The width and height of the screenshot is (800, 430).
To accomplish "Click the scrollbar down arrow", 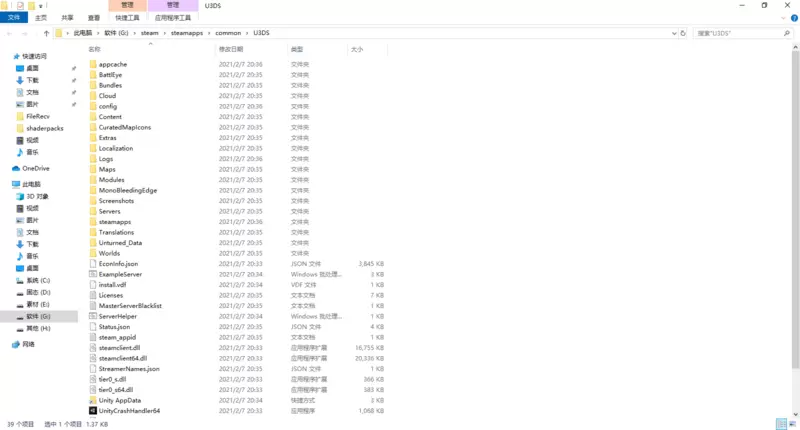I will (795, 414).
